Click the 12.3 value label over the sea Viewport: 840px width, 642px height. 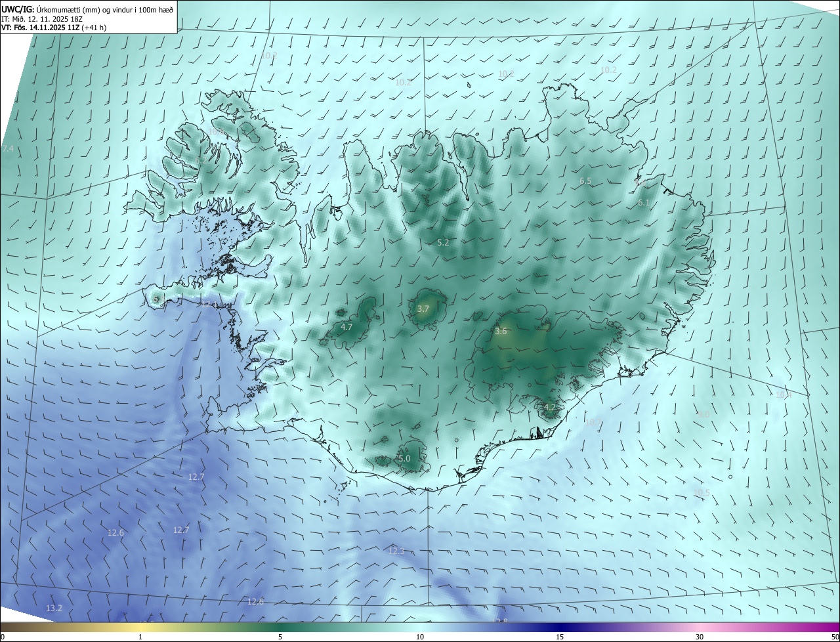(x=396, y=551)
